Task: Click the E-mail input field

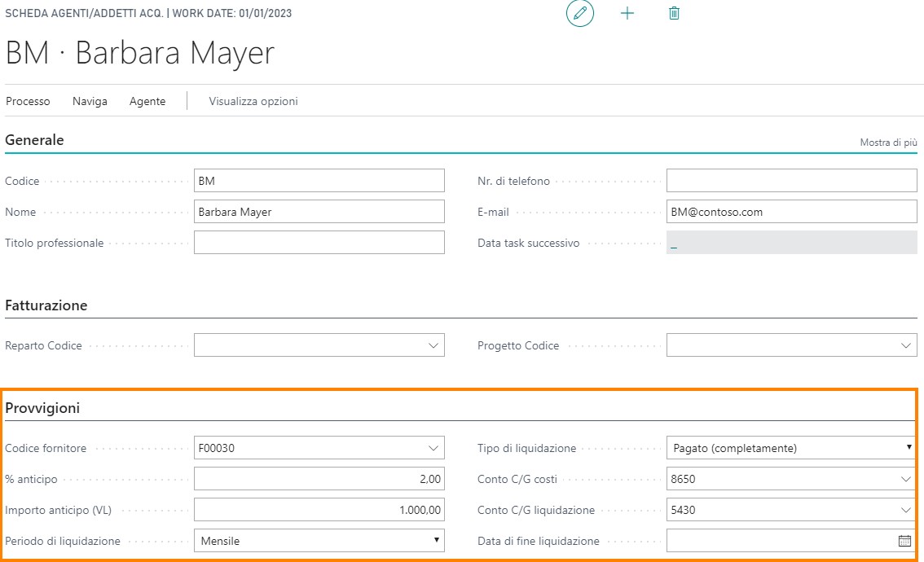Action: click(791, 212)
